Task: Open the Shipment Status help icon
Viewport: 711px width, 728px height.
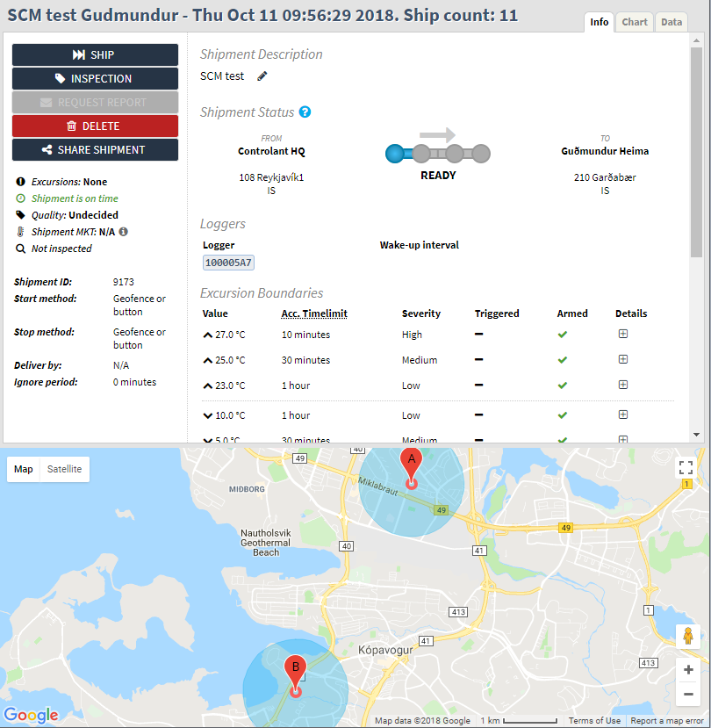Action: [305, 112]
